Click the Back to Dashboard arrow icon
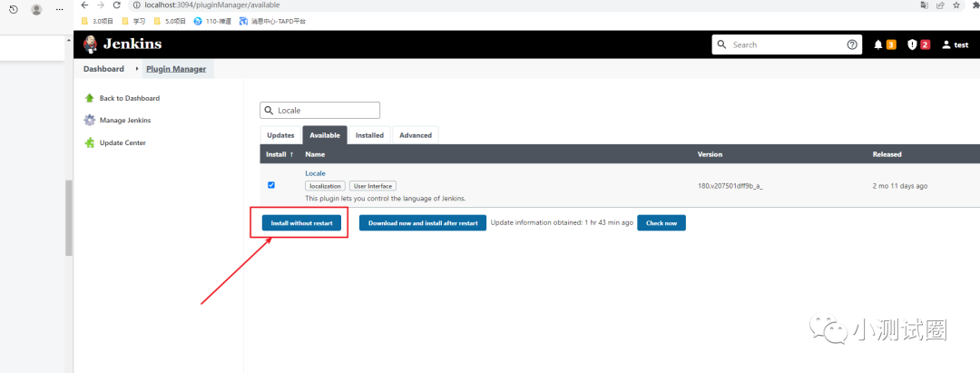The height and width of the screenshot is (373, 980). click(x=89, y=98)
